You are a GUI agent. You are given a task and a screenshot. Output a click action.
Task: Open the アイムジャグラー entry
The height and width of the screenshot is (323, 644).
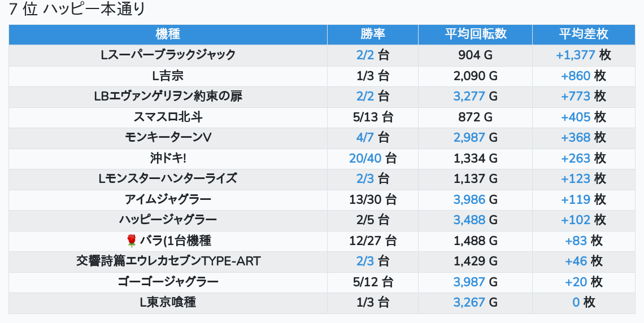tap(168, 200)
